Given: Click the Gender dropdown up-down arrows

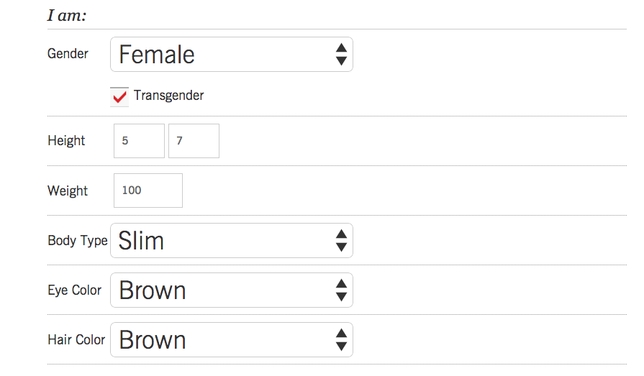Looking at the screenshot, I should pyautogui.click(x=341, y=54).
